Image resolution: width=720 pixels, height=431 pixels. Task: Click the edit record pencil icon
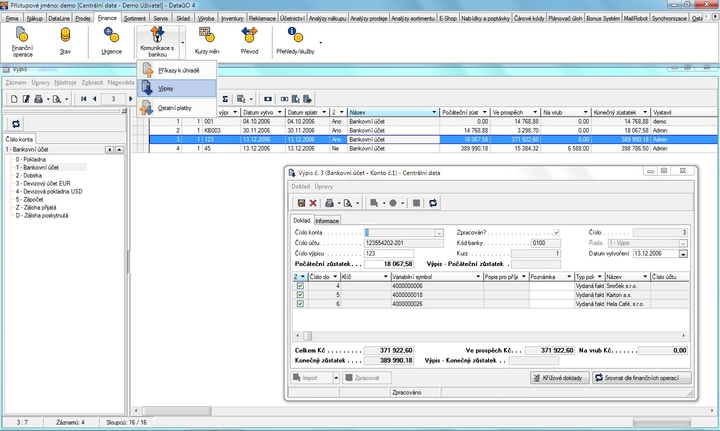tap(26, 99)
